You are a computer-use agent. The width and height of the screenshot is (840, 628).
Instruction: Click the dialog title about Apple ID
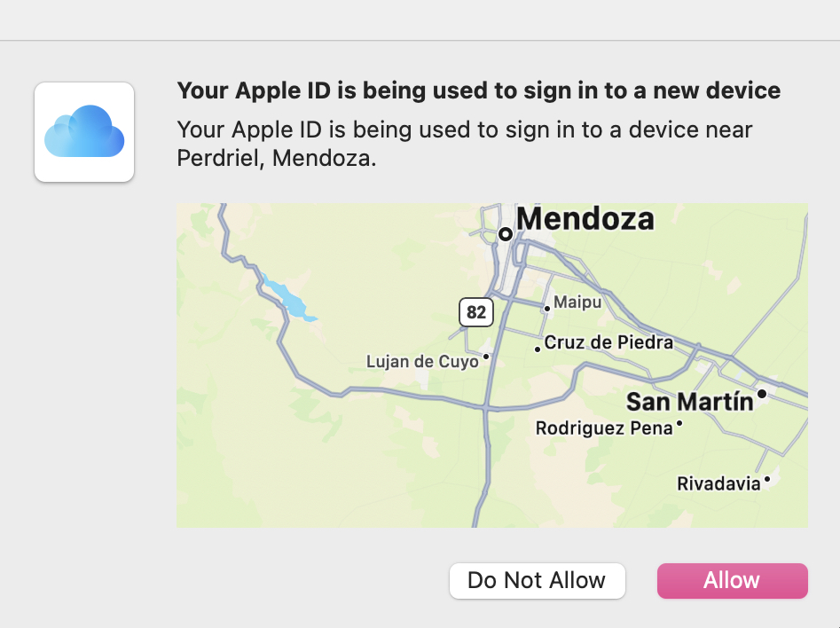(x=479, y=90)
